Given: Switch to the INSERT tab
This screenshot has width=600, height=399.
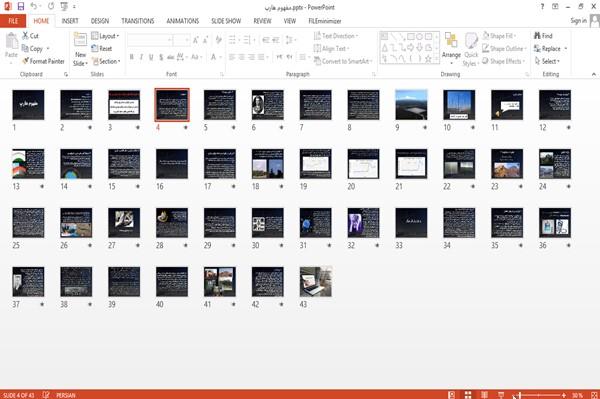Looking at the screenshot, I should [70, 21].
